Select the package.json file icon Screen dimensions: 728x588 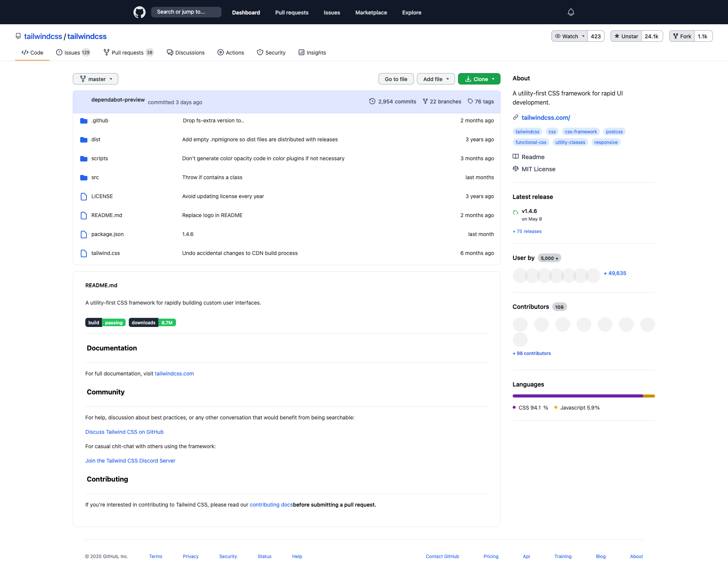click(84, 234)
